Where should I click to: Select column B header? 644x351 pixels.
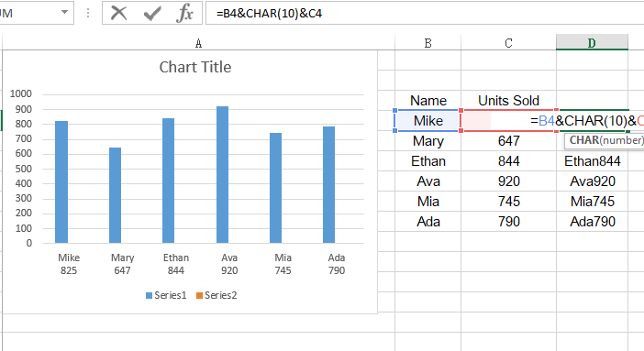[428, 43]
